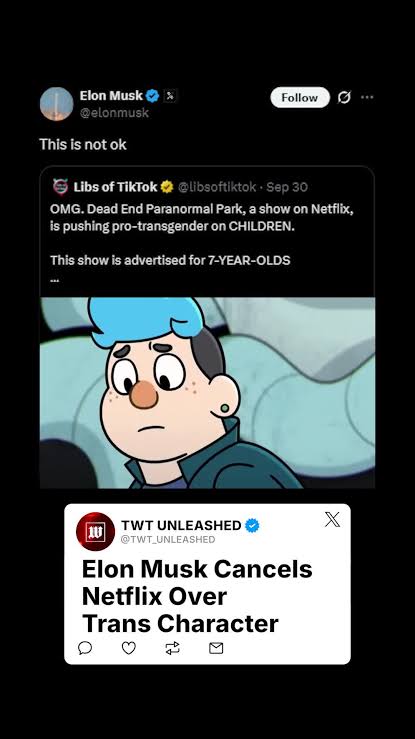Screen dimensions: 415x739
Task: Toggle the repost arrows icon
Action: (x=172, y=649)
